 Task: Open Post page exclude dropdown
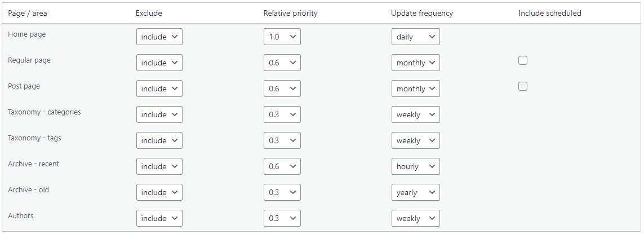pos(159,89)
